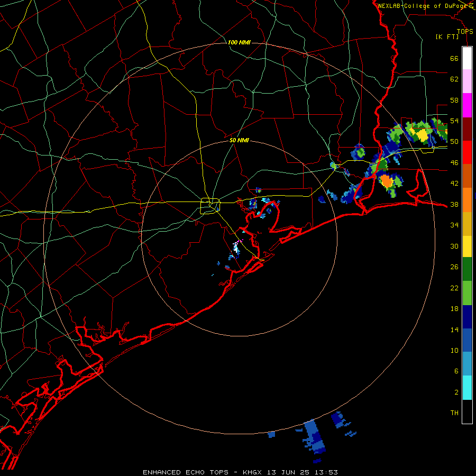Click the magenta legend swatch
This screenshot has height=476, width=476.
(x=467, y=105)
